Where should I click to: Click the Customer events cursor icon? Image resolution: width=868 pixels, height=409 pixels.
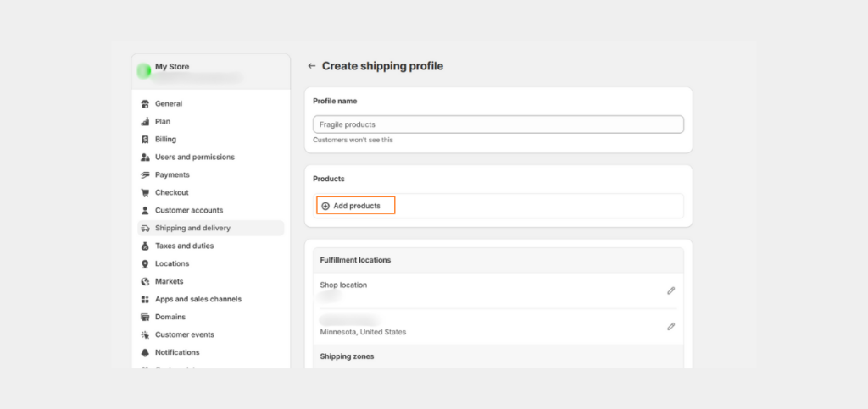tap(145, 334)
